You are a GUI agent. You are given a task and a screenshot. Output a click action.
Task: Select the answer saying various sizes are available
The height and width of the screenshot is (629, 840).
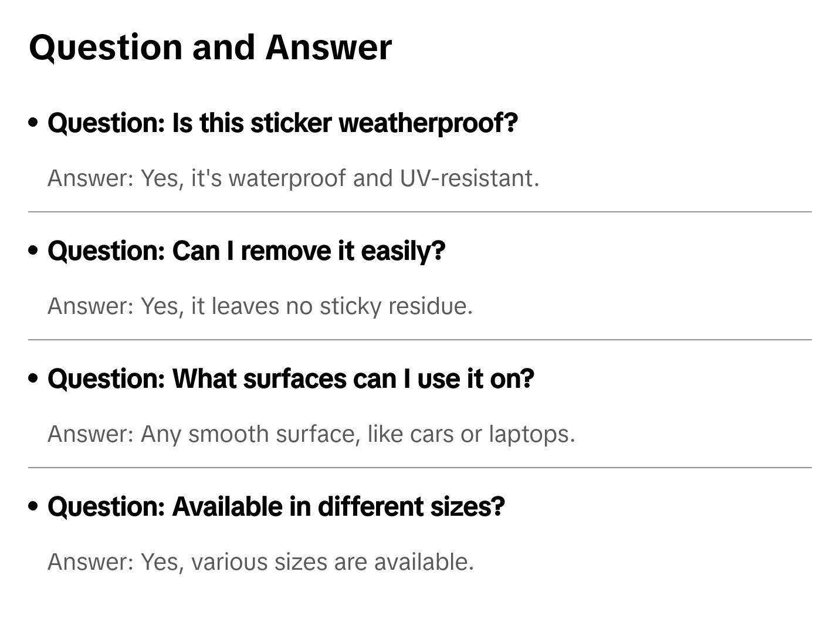pos(260,562)
